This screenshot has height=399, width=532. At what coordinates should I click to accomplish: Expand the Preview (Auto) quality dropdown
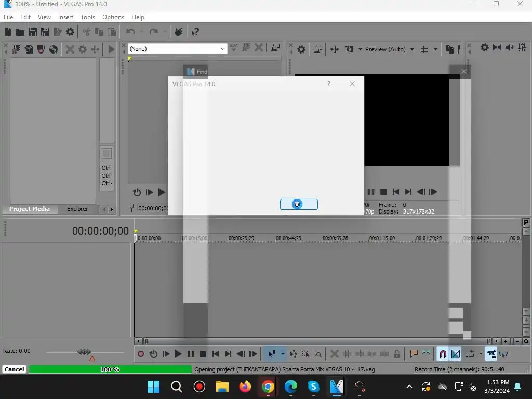point(412,49)
